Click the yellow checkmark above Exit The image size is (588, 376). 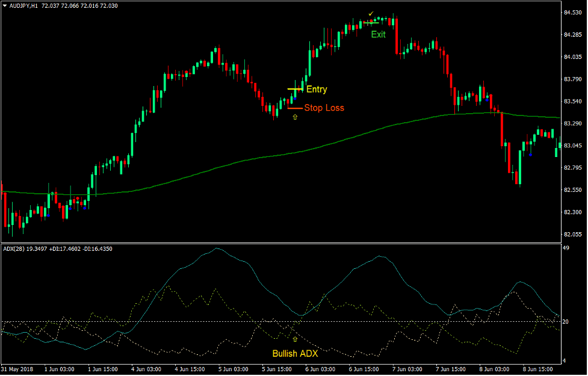371,13
